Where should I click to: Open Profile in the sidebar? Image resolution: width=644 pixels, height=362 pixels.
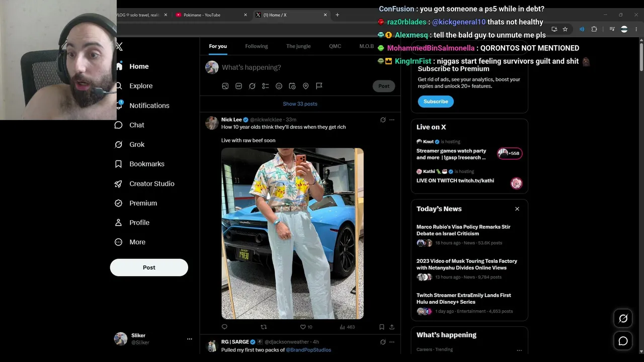132,222
